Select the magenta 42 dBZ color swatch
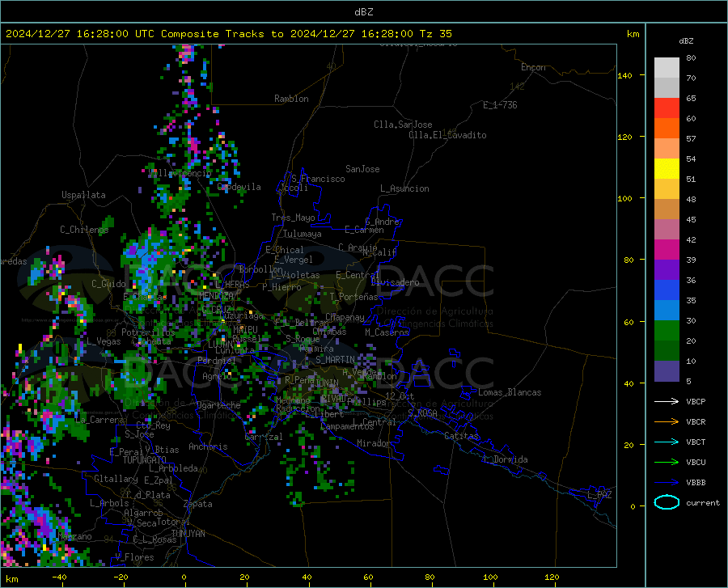This screenshot has height=588, width=728. (x=667, y=250)
